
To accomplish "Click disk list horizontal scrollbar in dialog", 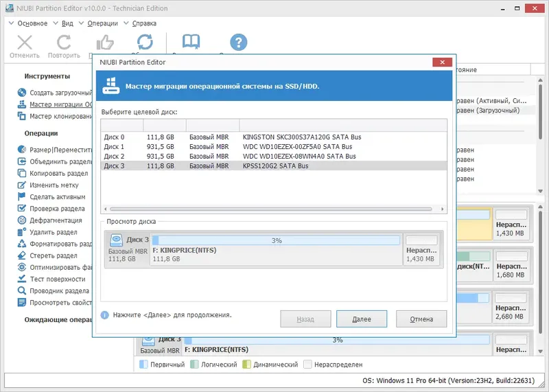I will [x=270, y=209].
